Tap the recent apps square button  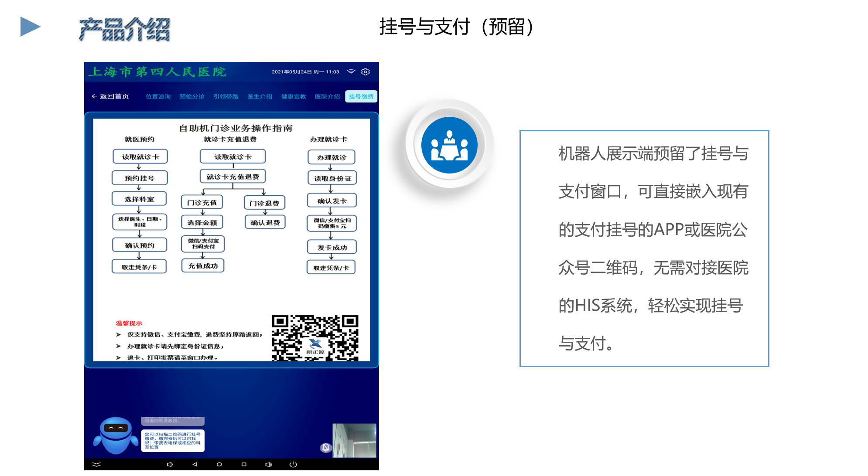click(x=244, y=464)
